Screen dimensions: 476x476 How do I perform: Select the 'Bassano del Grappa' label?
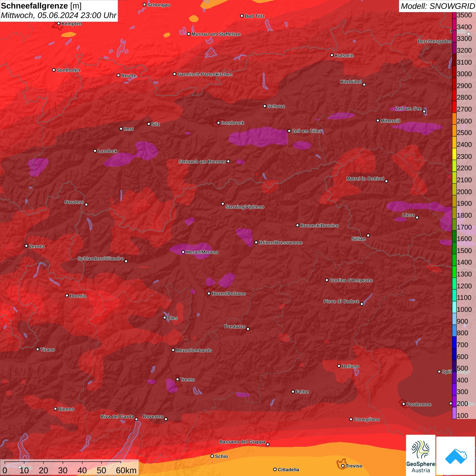(x=242, y=442)
